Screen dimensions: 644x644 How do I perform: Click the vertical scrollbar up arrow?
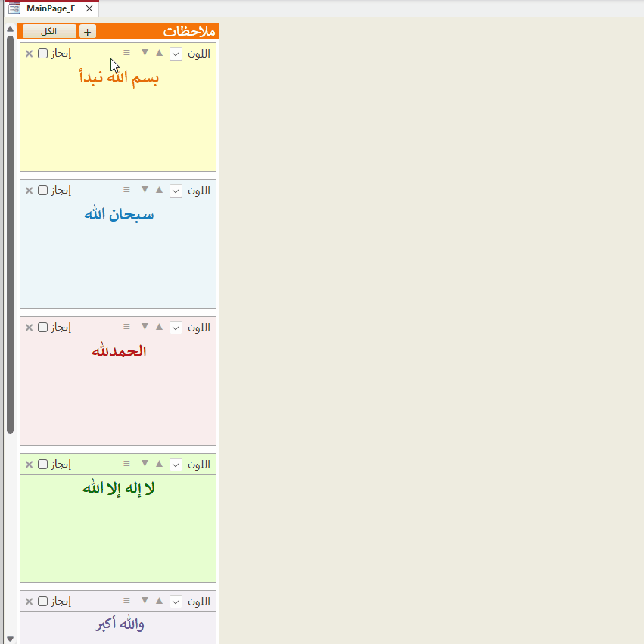(x=10, y=29)
